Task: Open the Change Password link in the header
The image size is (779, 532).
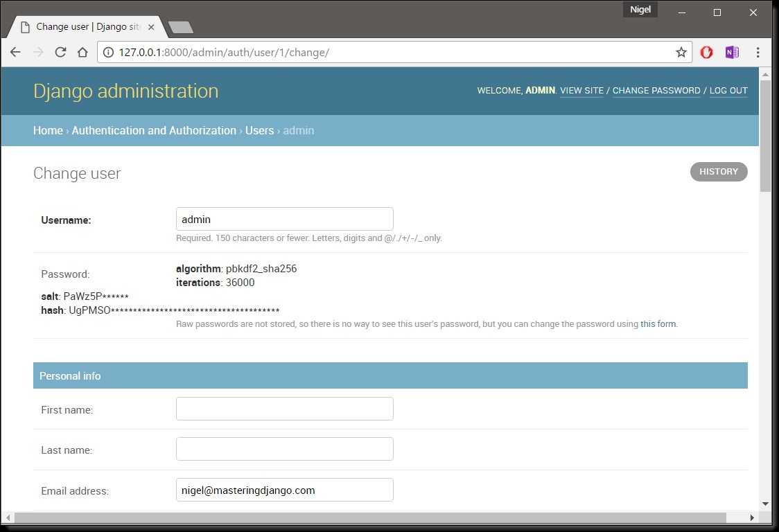Action: [656, 91]
